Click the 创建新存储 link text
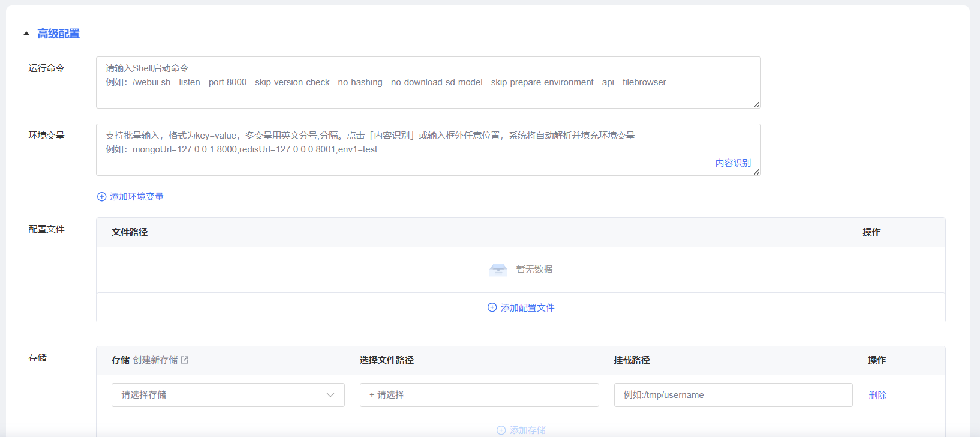This screenshot has width=980, height=443. [155, 360]
